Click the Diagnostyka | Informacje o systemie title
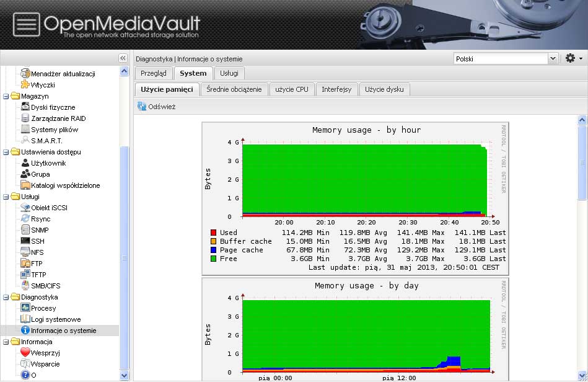Image resolution: width=588 pixels, height=382 pixels. point(189,59)
